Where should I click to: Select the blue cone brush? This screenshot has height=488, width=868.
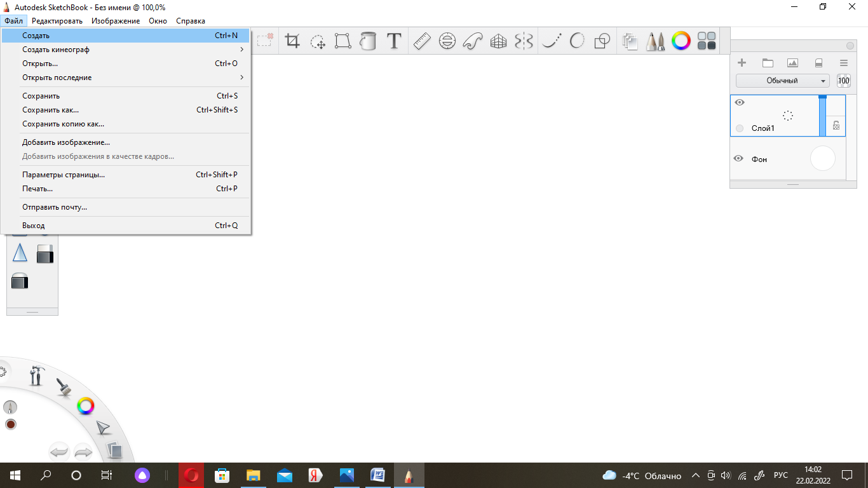pos(20,253)
